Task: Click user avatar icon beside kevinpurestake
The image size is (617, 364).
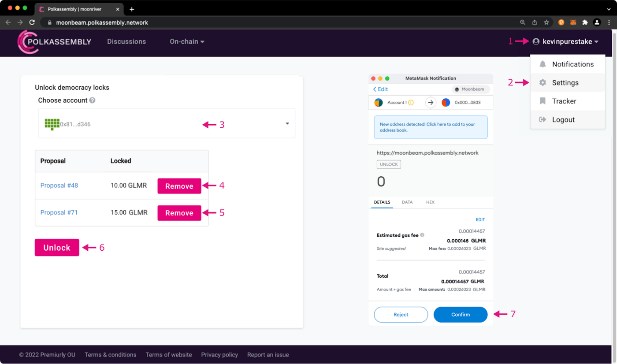Action: point(536,41)
